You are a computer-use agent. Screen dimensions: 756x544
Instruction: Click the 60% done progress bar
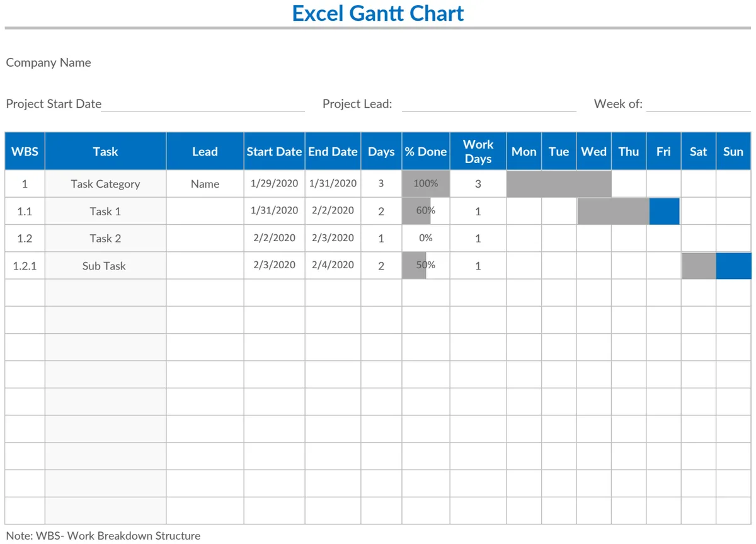(416, 211)
